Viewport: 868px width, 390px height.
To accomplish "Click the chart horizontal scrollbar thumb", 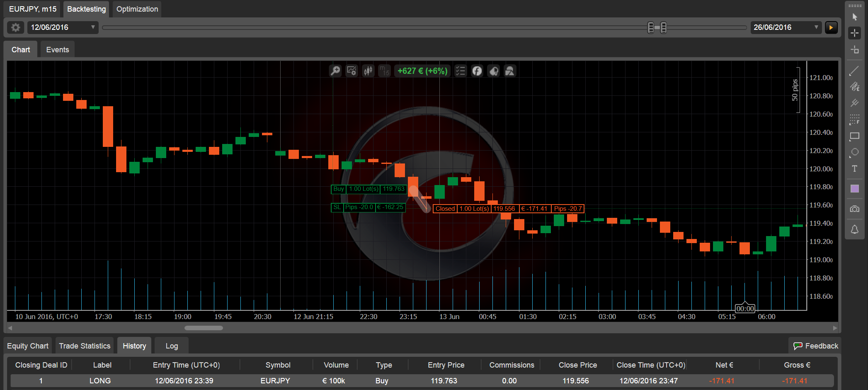I will 204,328.
